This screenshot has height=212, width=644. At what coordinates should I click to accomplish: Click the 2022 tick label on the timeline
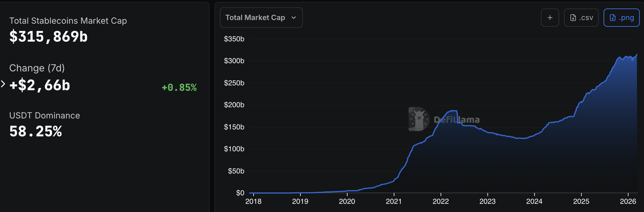pos(441,201)
